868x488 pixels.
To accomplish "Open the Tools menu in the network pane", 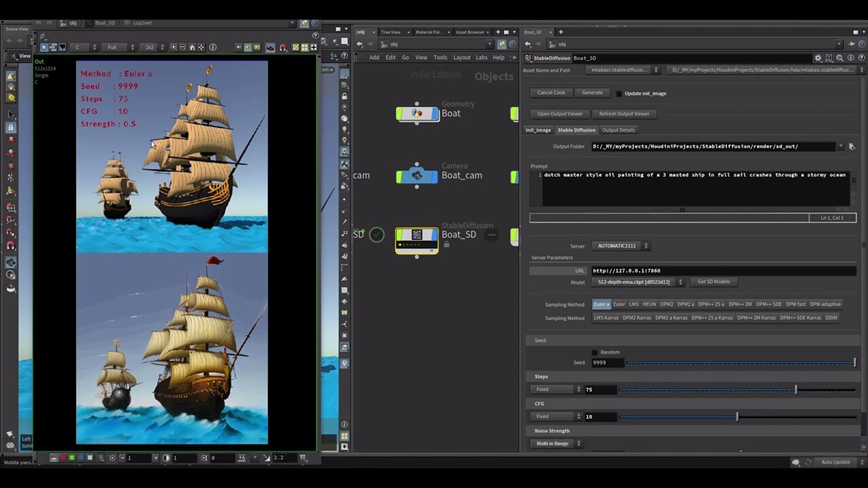I will pyautogui.click(x=440, y=58).
